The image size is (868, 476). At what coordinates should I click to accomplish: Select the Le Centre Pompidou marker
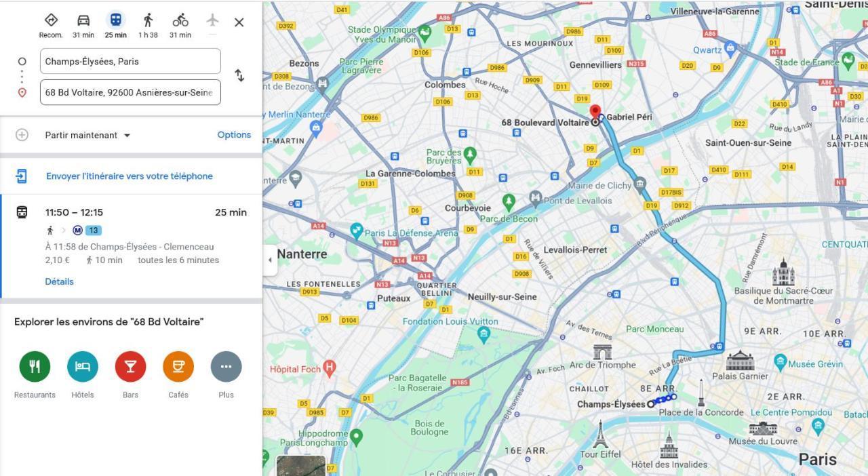[x=818, y=427]
